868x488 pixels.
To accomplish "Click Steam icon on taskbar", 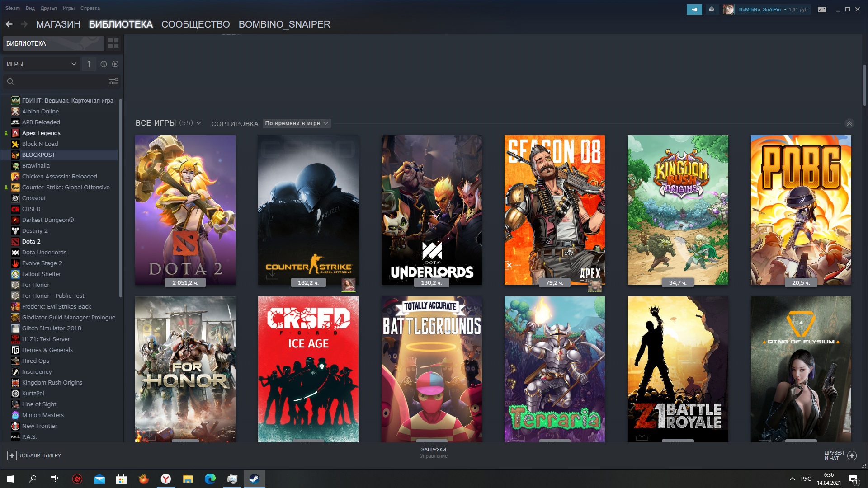I will tap(255, 479).
